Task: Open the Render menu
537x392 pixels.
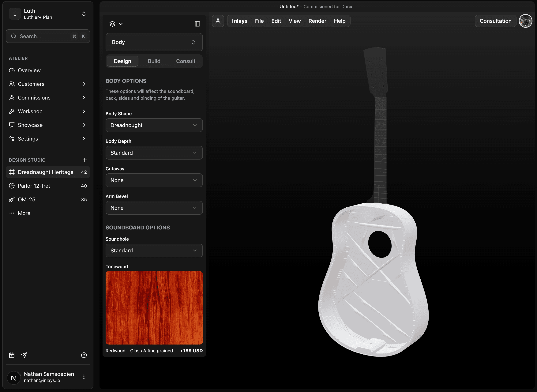Action: [317, 21]
